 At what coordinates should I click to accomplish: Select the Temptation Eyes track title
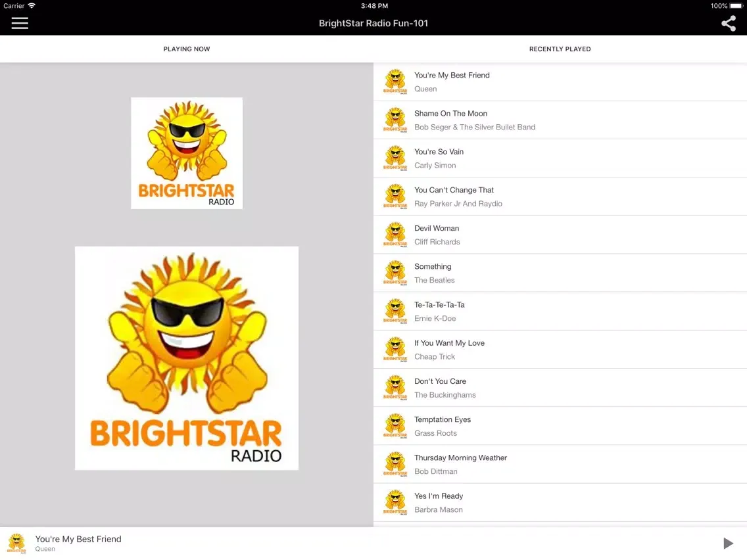click(443, 419)
